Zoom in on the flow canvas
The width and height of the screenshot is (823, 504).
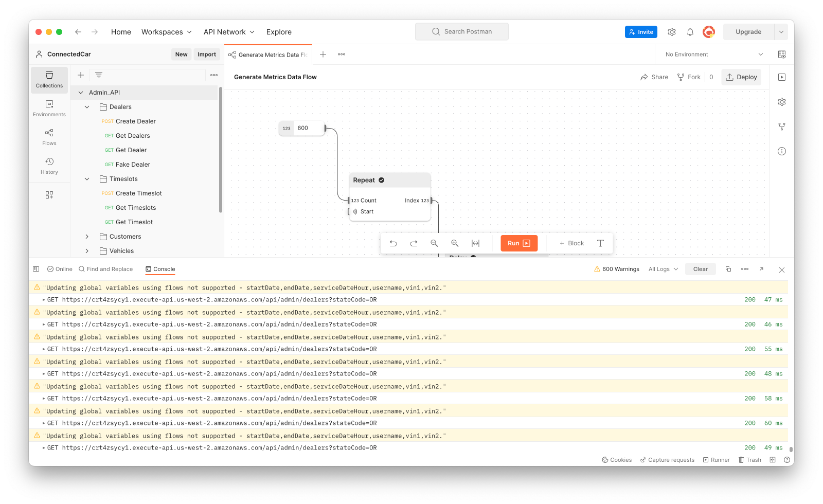[x=455, y=243]
